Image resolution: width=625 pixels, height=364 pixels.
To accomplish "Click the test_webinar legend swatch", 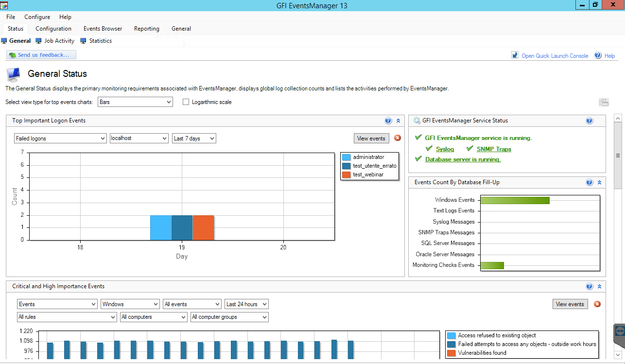I will click(347, 174).
